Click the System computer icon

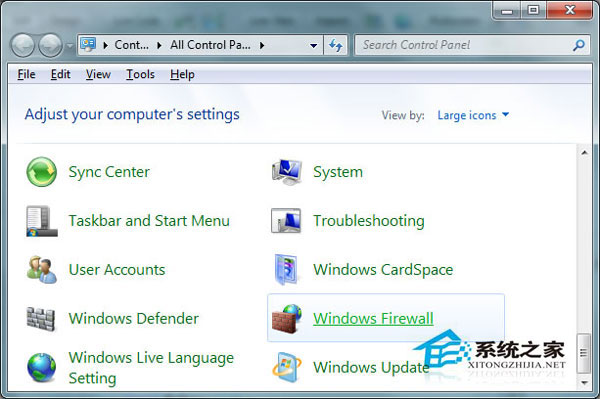287,172
